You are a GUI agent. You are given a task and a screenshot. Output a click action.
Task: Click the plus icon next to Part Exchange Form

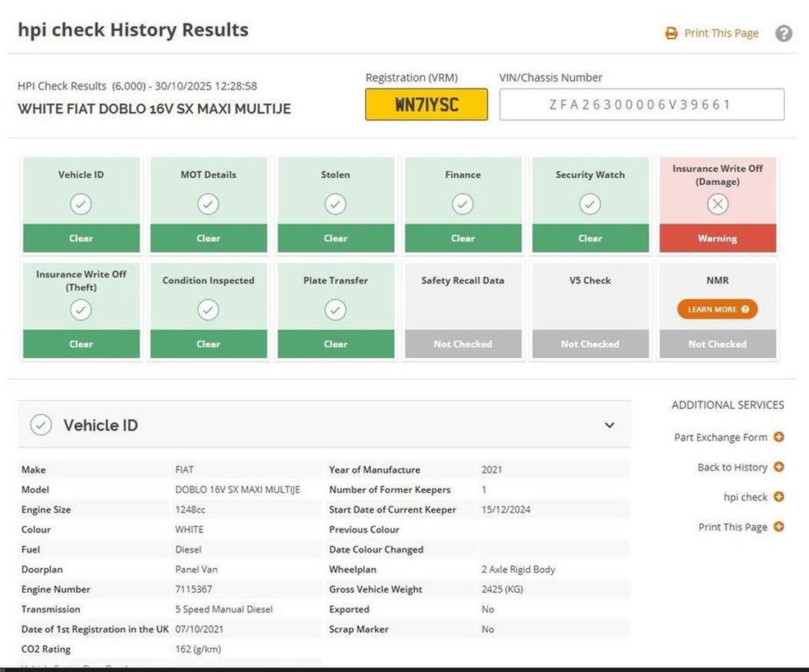(x=779, y=437)
